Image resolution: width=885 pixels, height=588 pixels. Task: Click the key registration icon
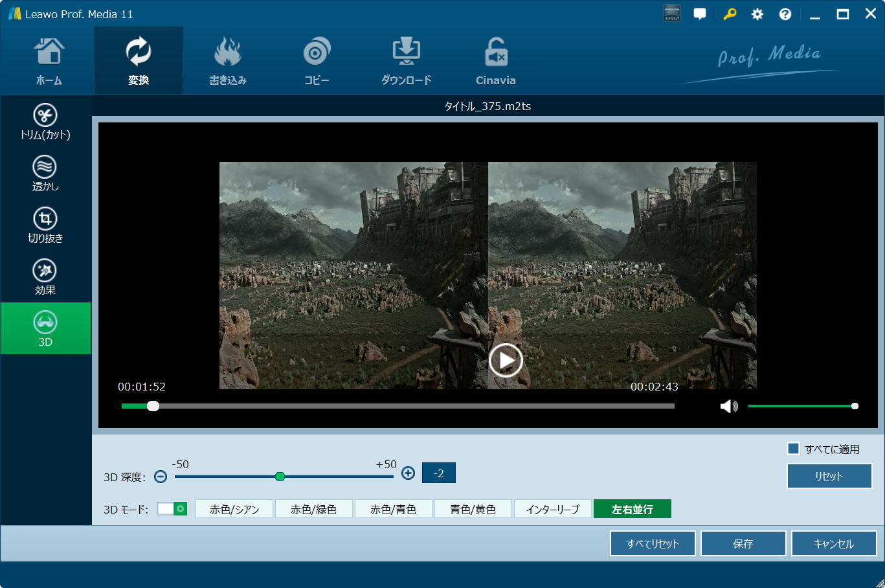click(x=730, y=14)
